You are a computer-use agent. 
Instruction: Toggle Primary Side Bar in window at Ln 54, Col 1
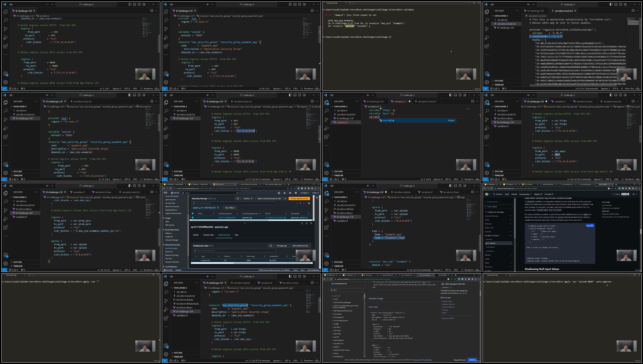[x=290, y=4]
